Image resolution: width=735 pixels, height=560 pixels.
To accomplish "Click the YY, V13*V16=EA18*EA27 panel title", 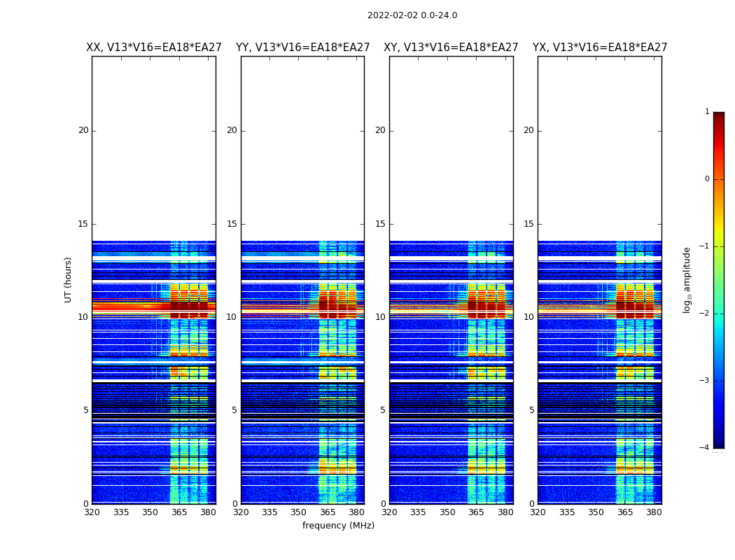I will coord(303,48).
